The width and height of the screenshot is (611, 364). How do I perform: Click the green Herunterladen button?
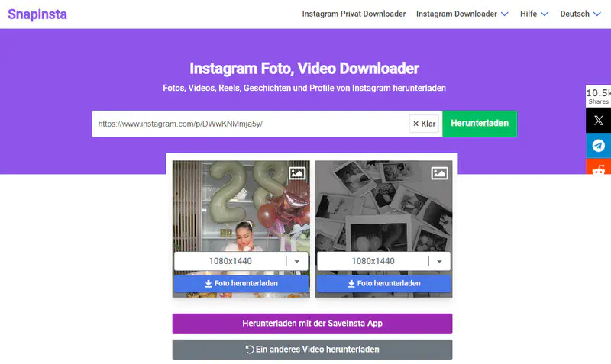point(480,124)
